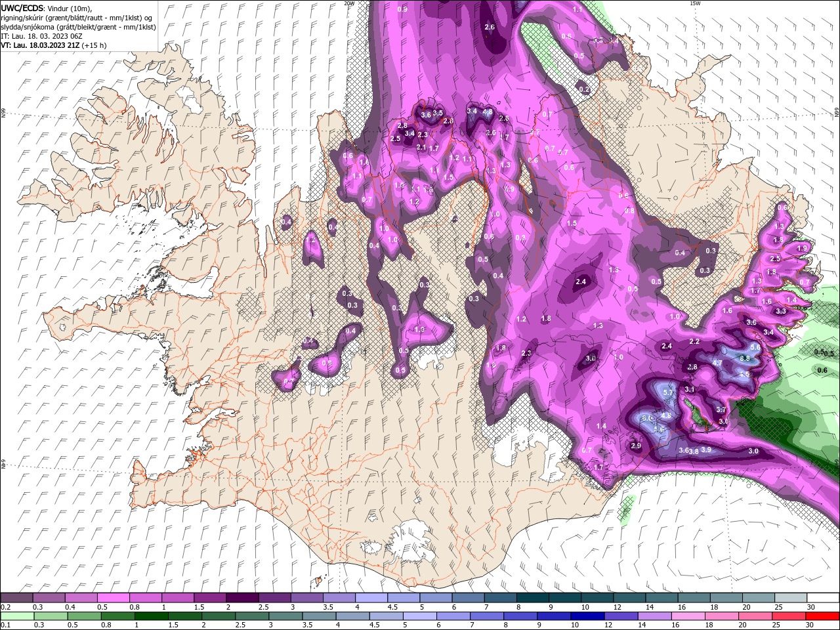
Task: Click the 'slydda/snjókoma' legend description line
Action: (78, 27)
